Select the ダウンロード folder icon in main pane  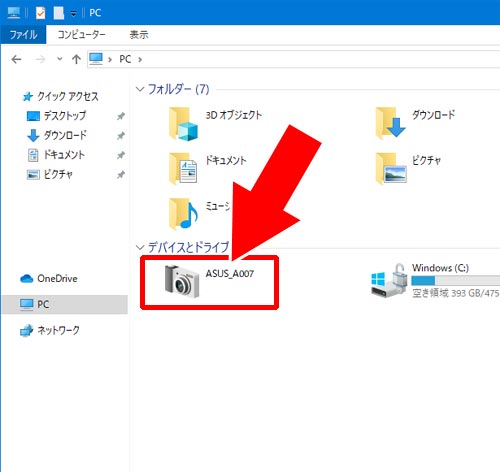pyautogui.click(x=390, y=123)
